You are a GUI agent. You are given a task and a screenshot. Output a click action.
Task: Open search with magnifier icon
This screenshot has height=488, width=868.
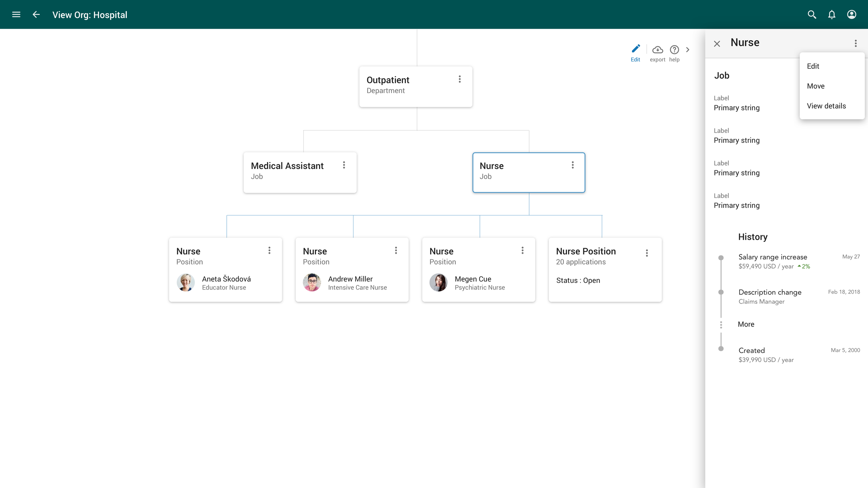coord(811,15)
